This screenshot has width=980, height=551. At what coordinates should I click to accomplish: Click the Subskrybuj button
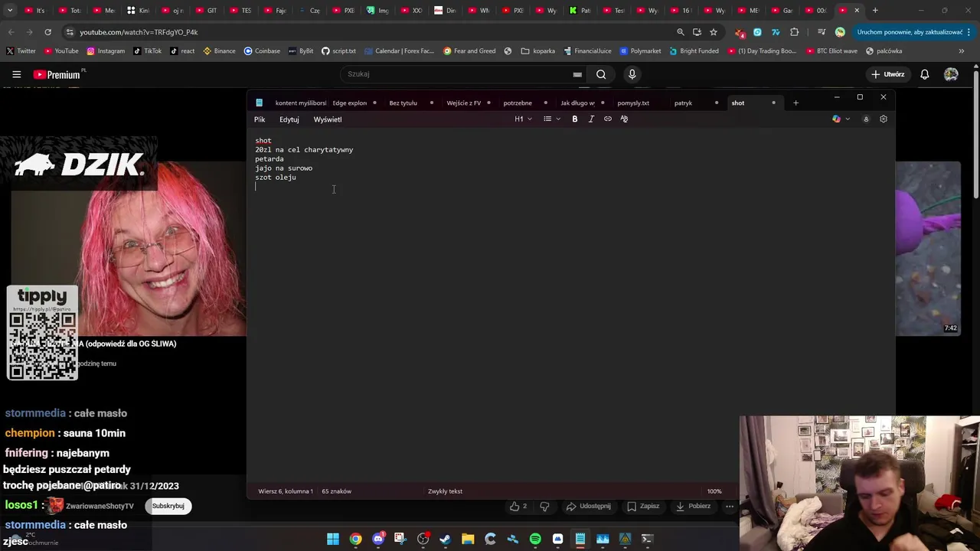click(x=168, y=506)
